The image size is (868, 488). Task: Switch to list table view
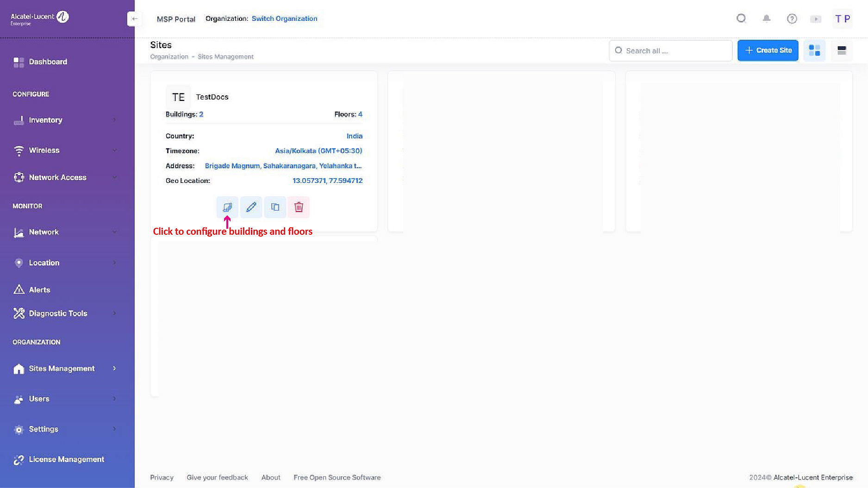[842, 50]
